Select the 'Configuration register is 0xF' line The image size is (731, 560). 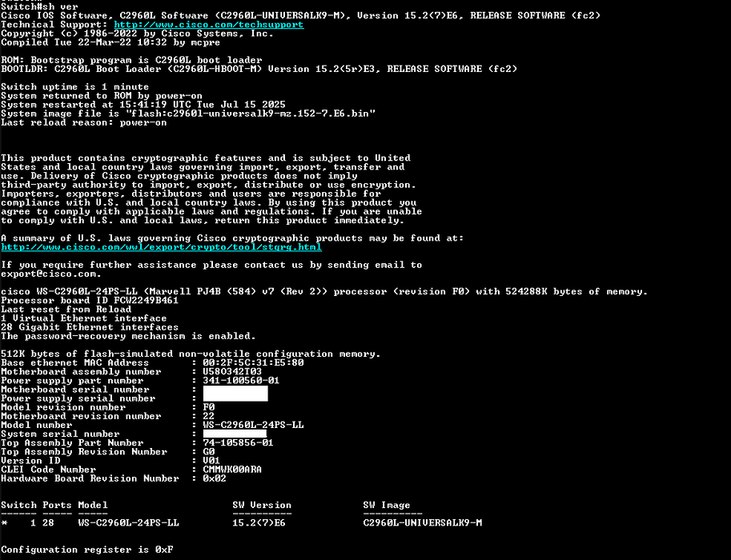tap(87, 550)
